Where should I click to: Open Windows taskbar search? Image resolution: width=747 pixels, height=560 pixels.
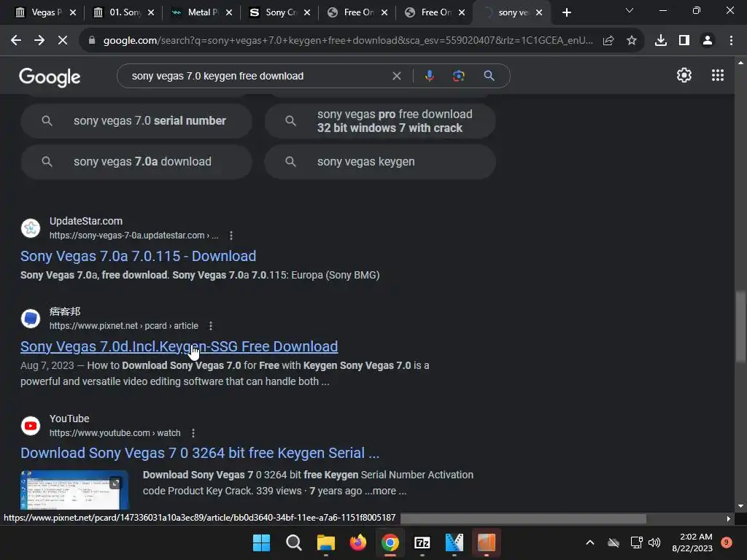(x=293, y=542)
